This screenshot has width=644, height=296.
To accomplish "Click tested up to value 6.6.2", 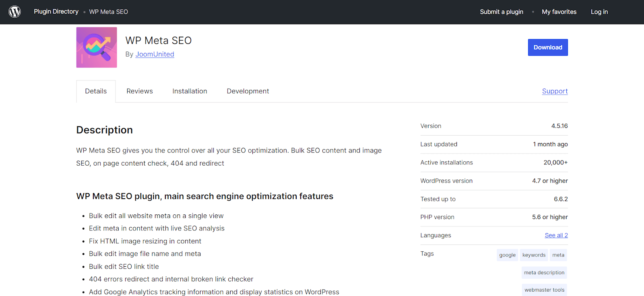I will click(561, 199).
